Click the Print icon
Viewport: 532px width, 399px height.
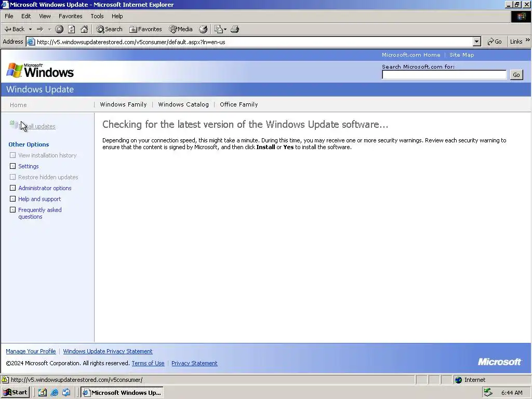[235, 29]
